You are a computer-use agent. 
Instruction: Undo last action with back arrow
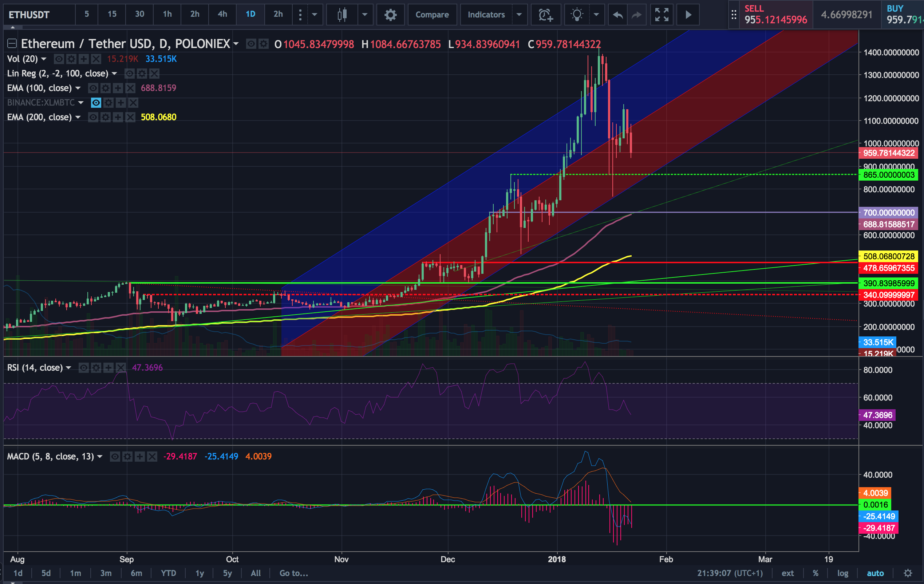pyautogui.click(x=617, y=15)
